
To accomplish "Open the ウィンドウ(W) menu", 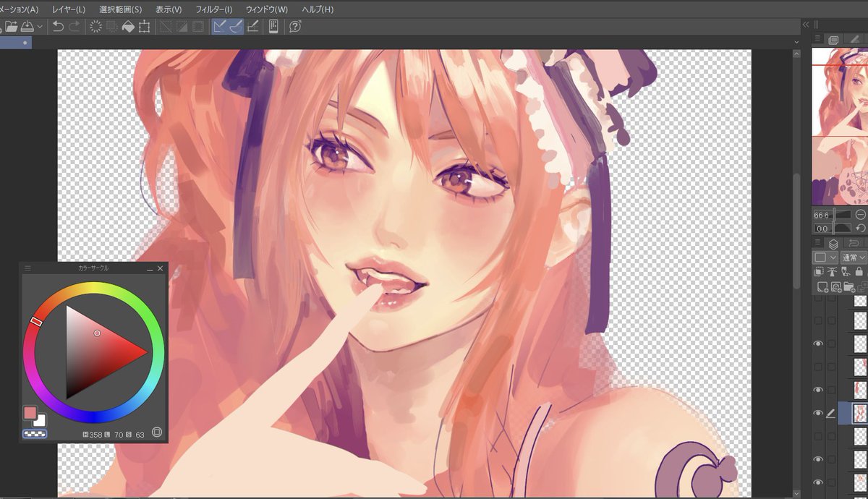I will [266, 9].
